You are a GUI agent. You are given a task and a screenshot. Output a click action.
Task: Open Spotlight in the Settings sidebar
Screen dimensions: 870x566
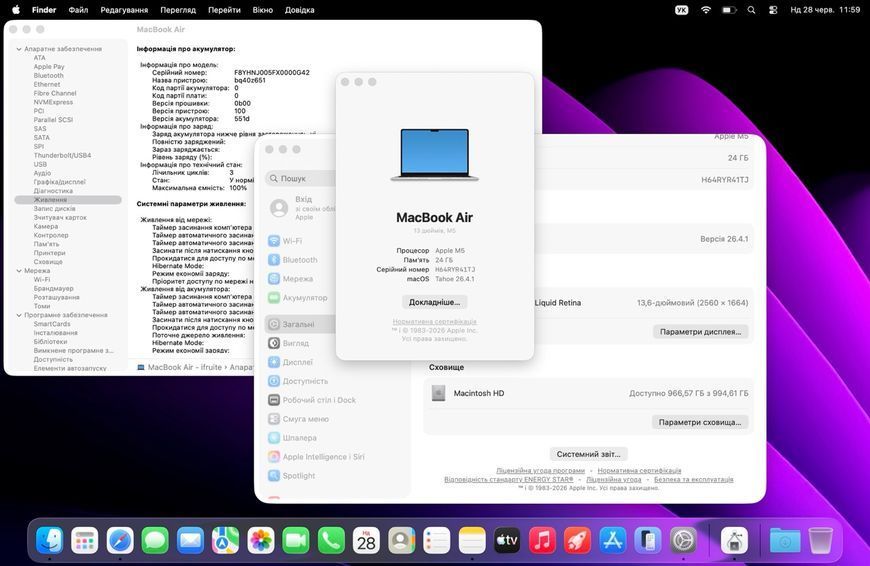pyautogui.click(x=300, y=476)
